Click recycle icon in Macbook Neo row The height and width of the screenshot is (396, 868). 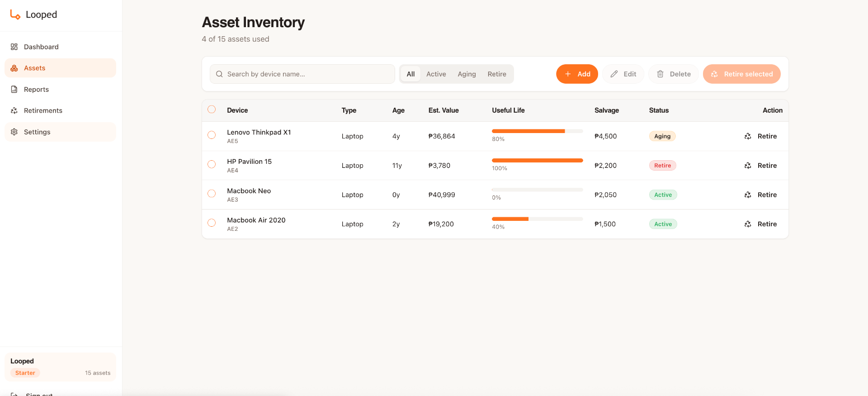[x=748, y=195]
